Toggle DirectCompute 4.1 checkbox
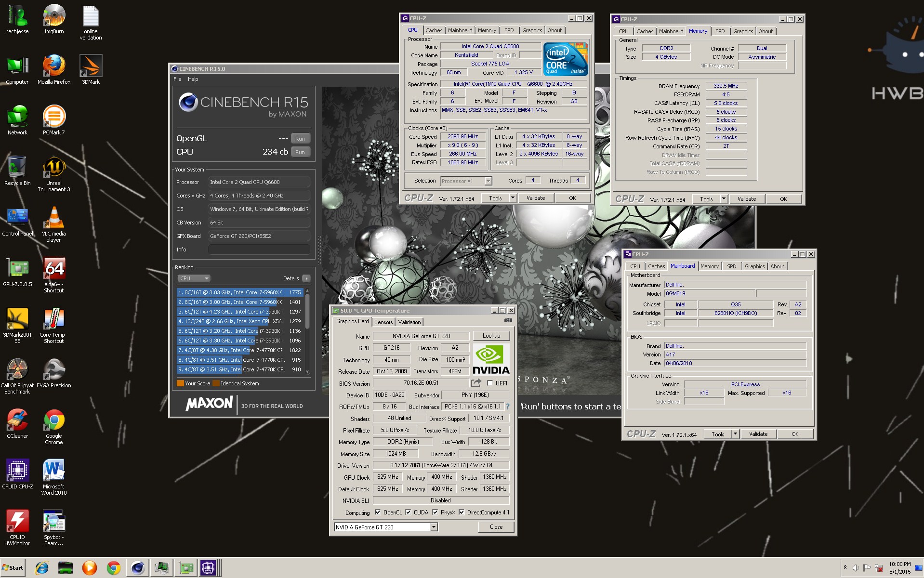The width and height of the screenshot is (924, 578). 462,512
